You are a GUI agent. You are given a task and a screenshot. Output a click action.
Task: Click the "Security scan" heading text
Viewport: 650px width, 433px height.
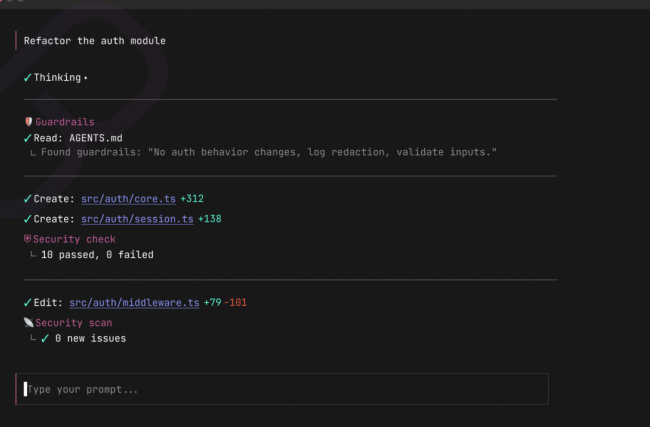[74, 323]
